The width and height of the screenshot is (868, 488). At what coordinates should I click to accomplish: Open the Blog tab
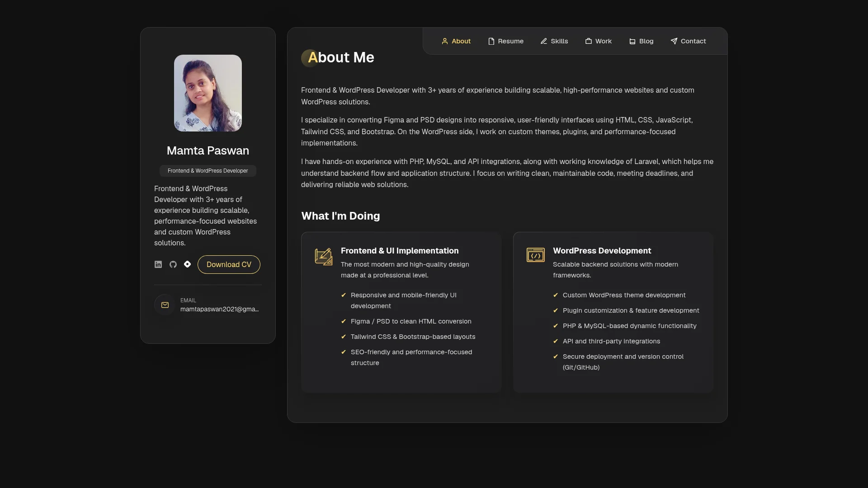click(x=642, y=41)
